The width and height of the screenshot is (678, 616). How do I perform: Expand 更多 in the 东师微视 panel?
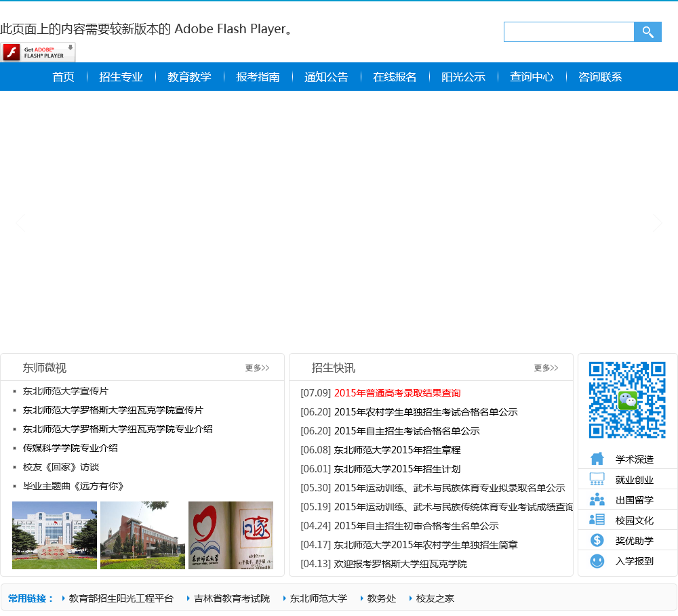(257, 368)
